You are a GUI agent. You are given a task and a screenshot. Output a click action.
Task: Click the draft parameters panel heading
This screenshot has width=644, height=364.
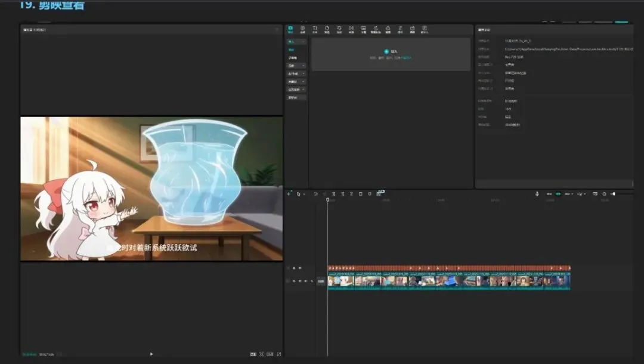click(x=484, y=30)
